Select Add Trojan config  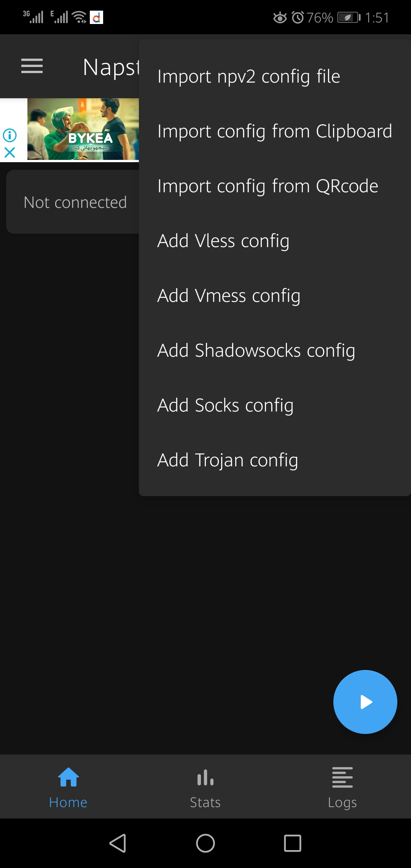(x=228, y=460)
